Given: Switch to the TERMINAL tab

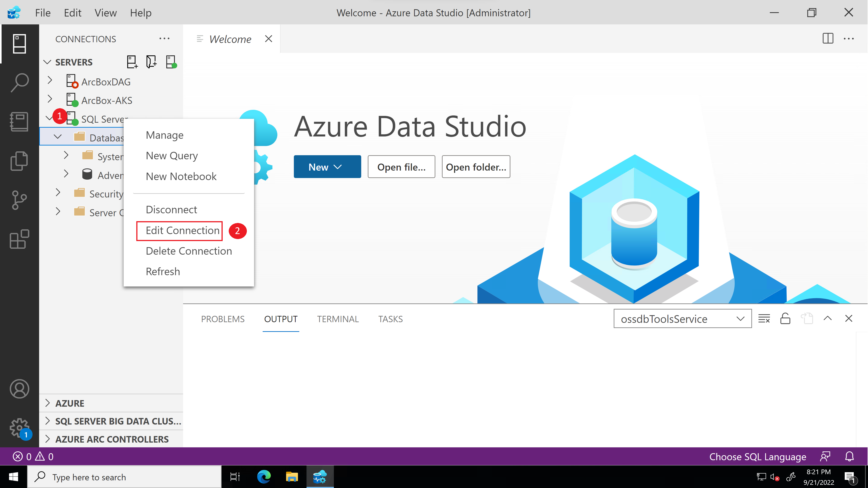Looking at the screenshot, I should [x=338, y=319].
